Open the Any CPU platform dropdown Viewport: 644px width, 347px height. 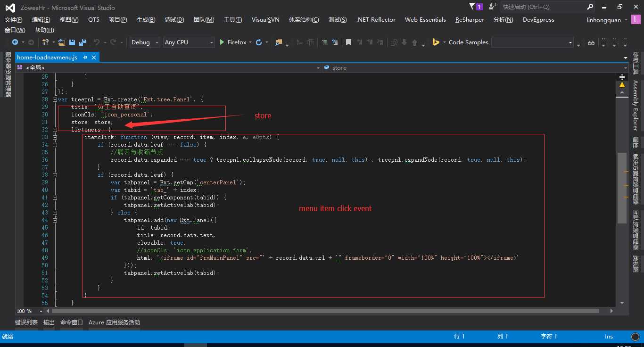click(189, 42)
